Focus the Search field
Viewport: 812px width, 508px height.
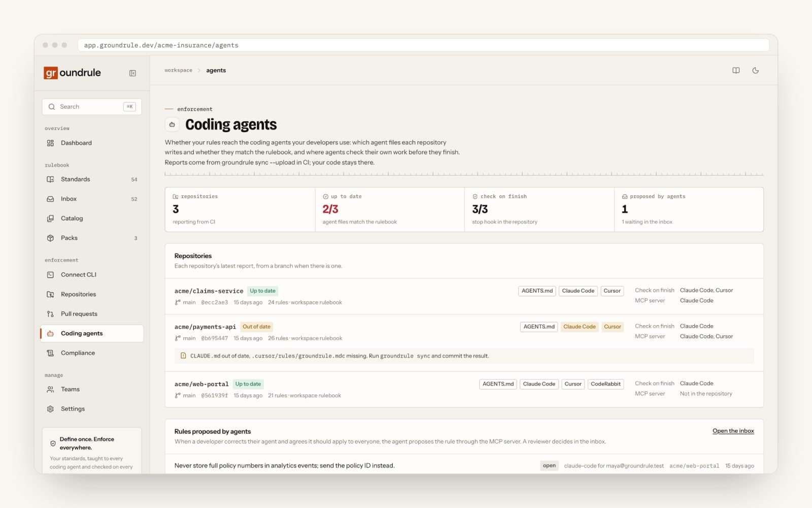click(x=92, y=107)
